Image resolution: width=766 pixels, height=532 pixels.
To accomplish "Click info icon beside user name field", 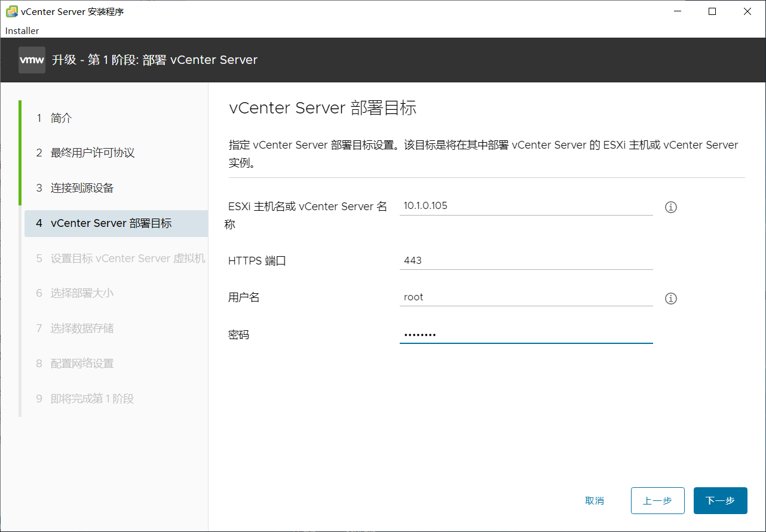I will 671,299.
